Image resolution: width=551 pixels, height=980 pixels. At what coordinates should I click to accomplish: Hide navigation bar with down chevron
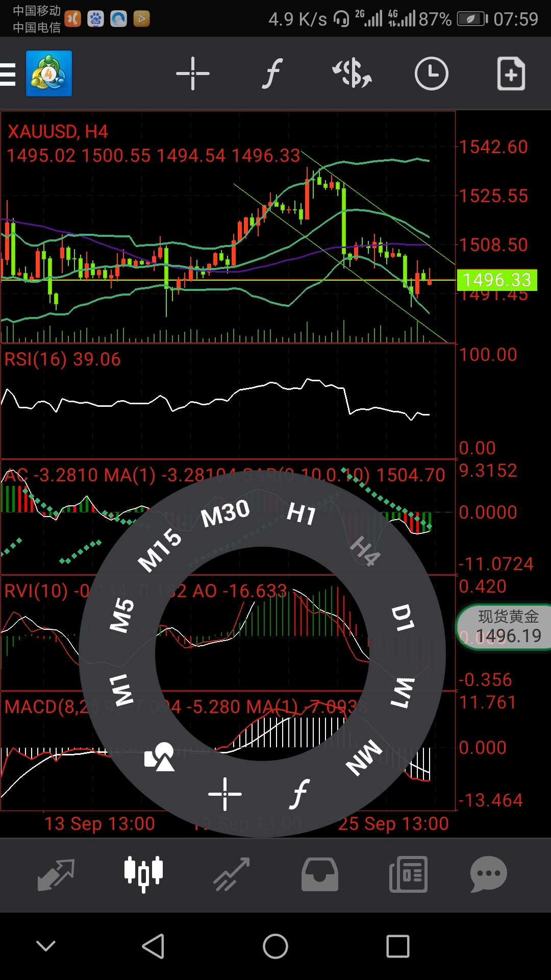pos(46,946)
